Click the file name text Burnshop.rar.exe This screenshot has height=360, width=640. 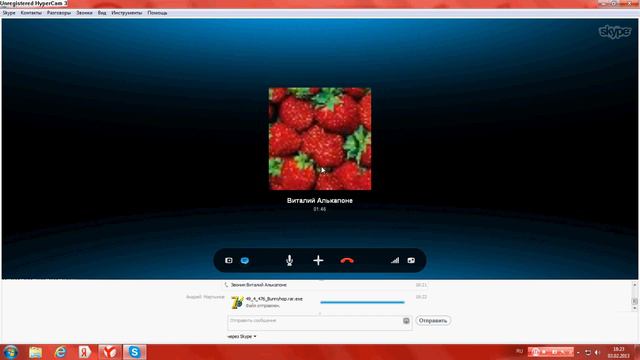(x=274, y=299)
